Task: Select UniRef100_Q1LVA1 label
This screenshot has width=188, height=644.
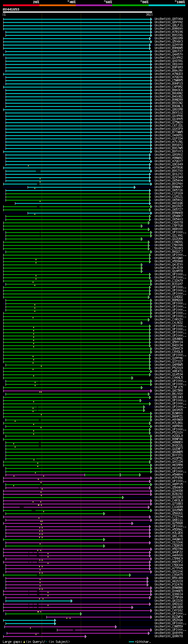Action: (169, 236)
